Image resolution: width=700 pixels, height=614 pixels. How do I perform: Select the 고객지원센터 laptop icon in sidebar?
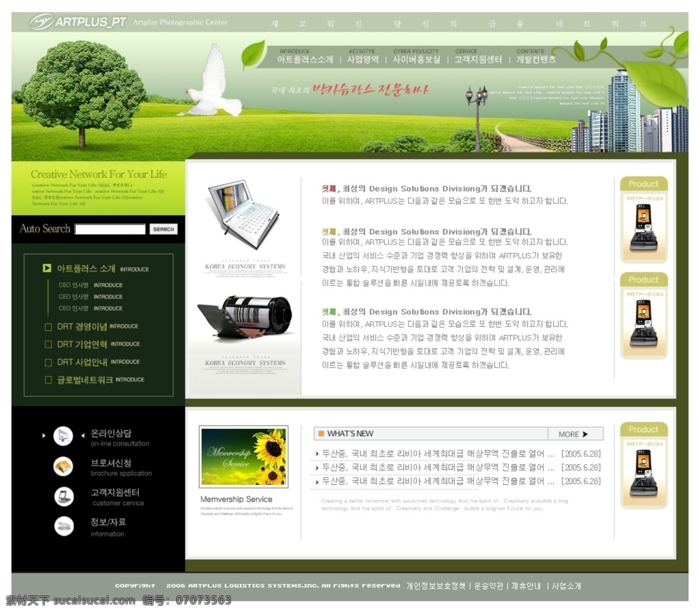[64, 497]
